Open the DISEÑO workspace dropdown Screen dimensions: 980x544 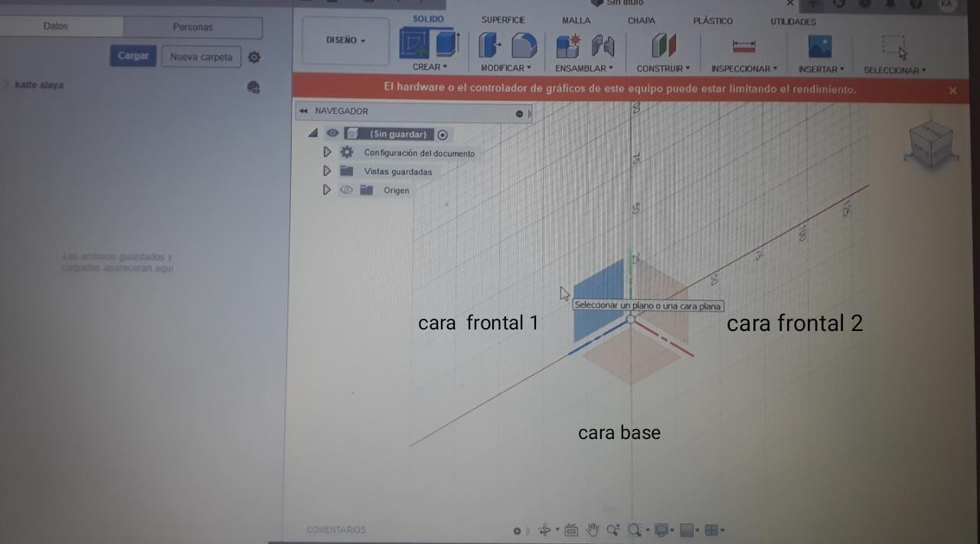click(x=346, y=40)
